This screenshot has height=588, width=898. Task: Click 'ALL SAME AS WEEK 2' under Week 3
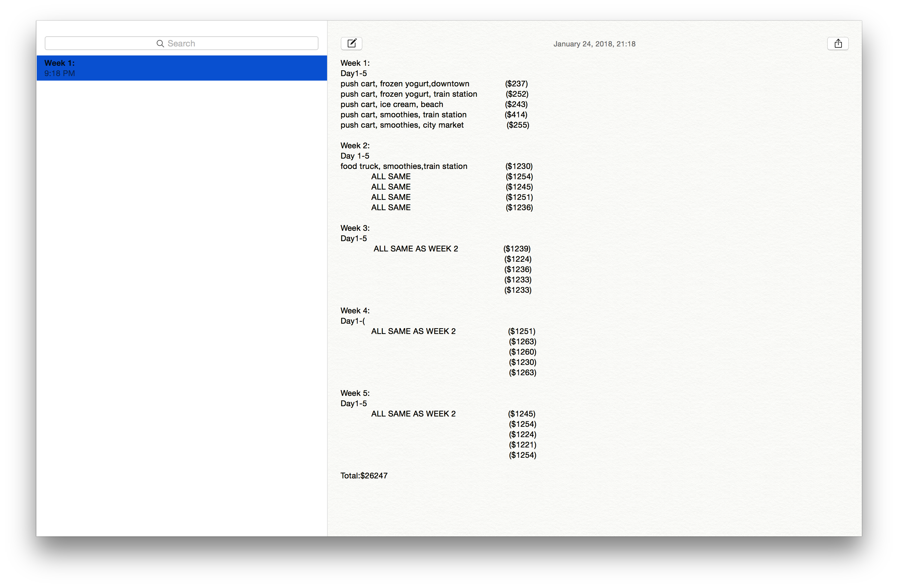(415, 249)
